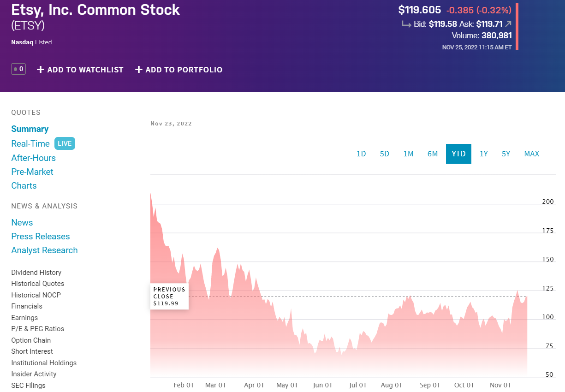
Task: Open the Financials page
Action: (27, 306)
